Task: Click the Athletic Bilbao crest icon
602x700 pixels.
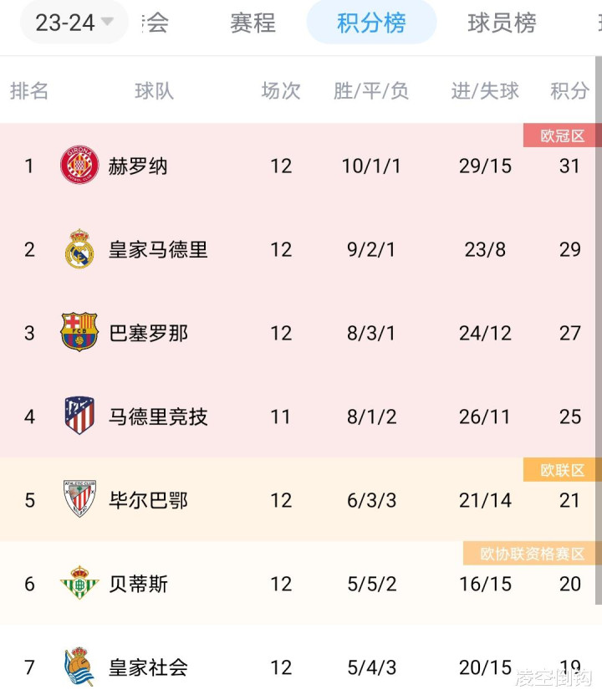Action: (x=79, y=498)
